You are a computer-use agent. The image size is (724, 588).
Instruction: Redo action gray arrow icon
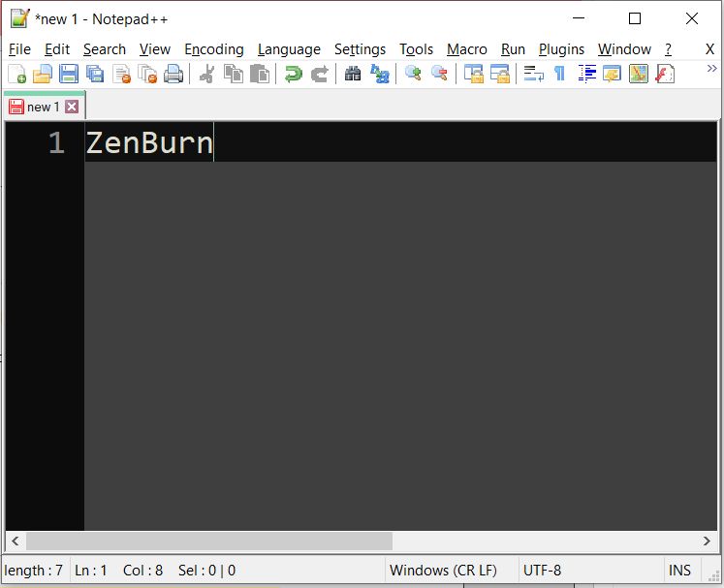click(320, 74)
